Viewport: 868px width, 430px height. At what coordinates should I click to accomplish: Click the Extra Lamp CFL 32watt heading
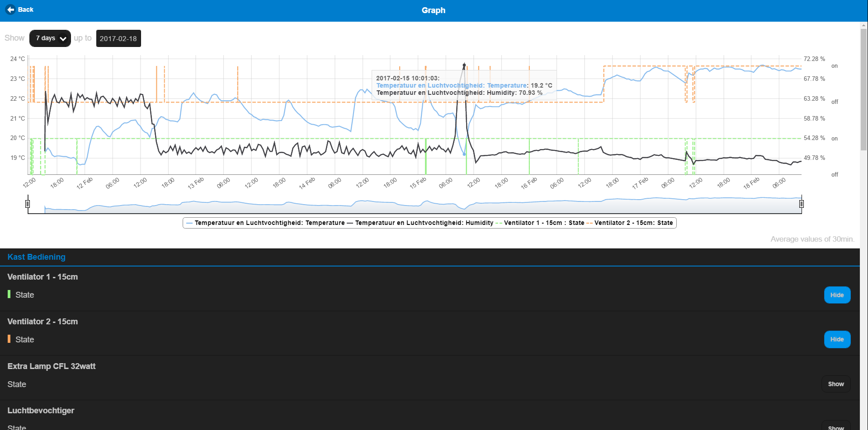[x=52, y=366]
